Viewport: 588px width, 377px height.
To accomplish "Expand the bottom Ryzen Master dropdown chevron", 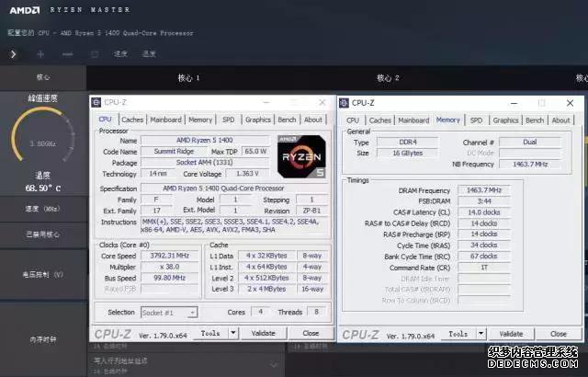I will click(x=274, y=365).
